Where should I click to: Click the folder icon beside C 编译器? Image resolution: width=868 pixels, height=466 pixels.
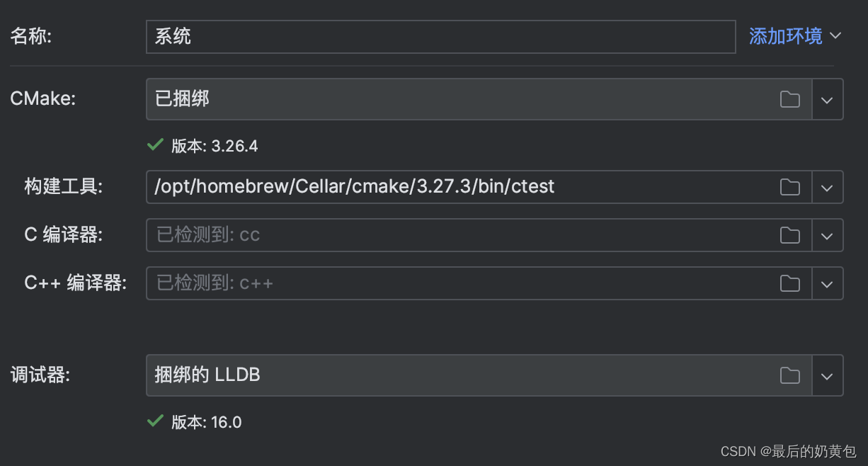coord(791,235)
